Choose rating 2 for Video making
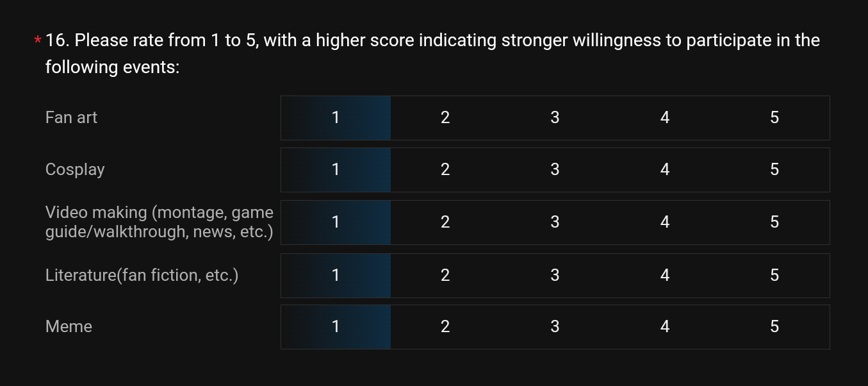This screenshot has height=386, width=868. [445, 222]
